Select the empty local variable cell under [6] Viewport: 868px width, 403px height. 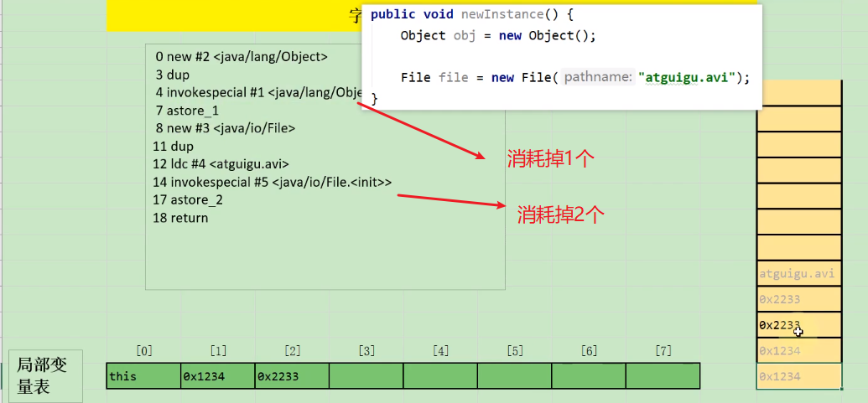click(589, 376)
